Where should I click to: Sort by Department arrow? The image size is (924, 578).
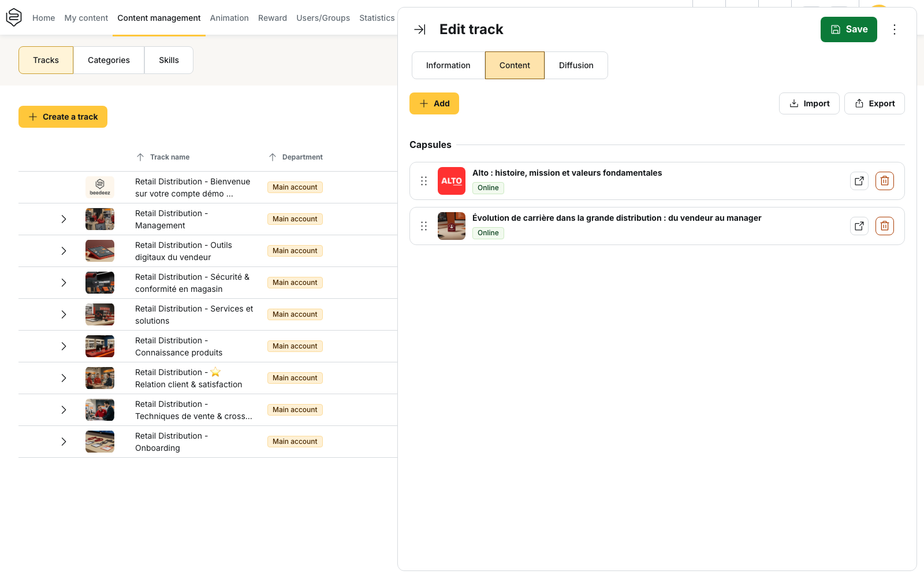273,157
